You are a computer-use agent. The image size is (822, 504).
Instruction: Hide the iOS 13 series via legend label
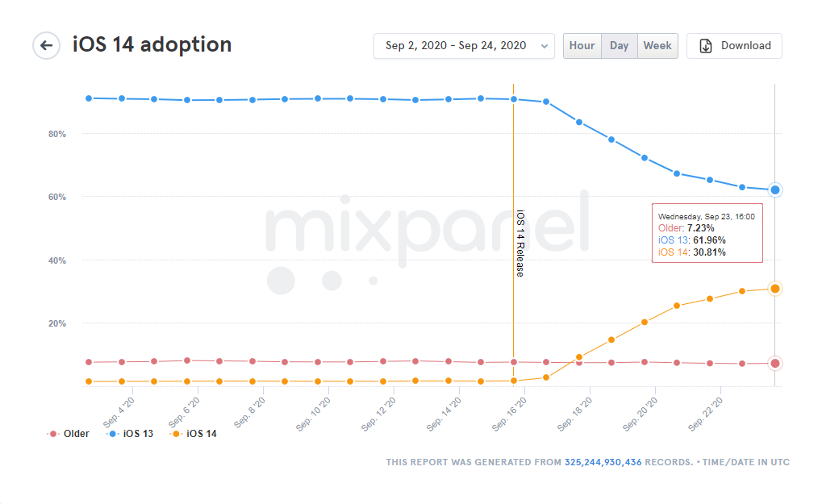138,434
